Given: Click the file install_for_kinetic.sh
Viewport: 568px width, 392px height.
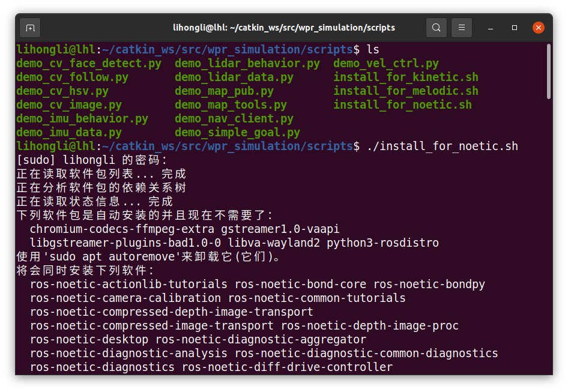Looking at the screenshot, I should (406, 77).
